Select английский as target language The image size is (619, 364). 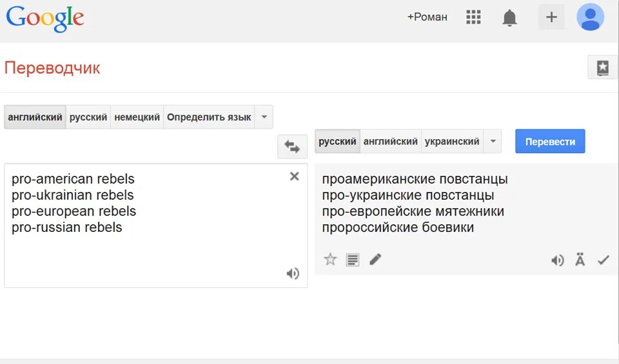(x=391, y=141)
